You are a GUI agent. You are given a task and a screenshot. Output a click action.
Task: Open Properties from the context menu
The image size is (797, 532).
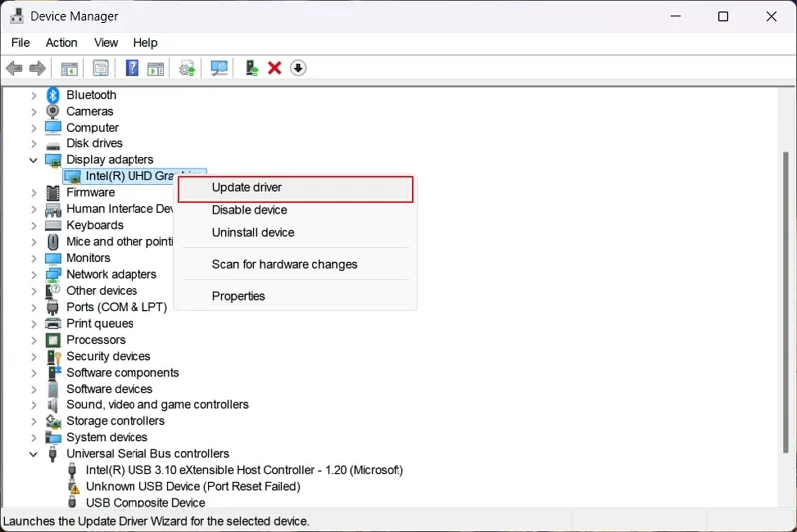296,296
